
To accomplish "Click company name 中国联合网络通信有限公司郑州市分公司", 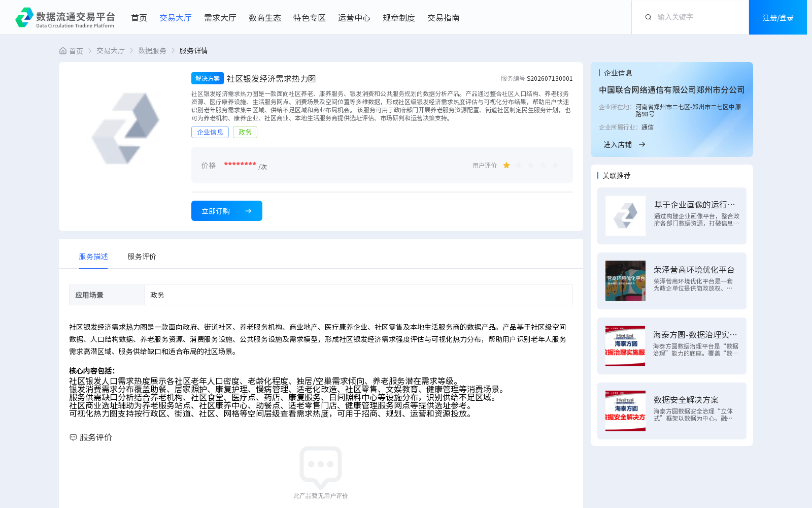I will click(672, 90).
